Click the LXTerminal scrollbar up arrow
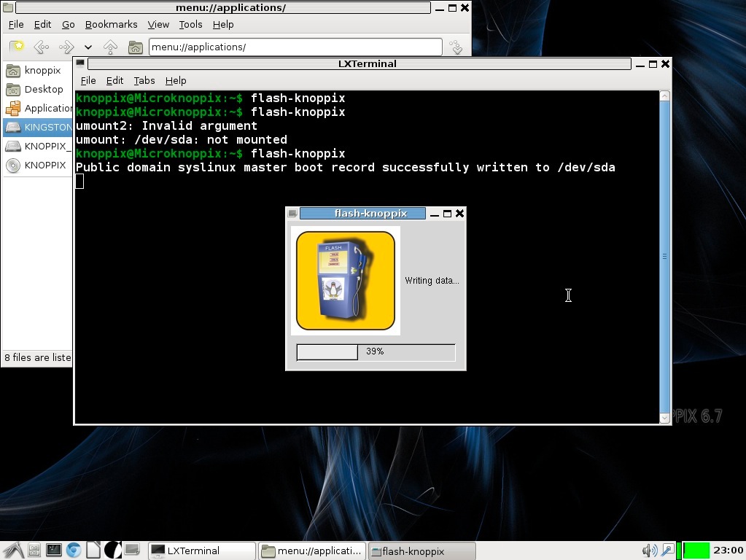 (664, 96)
